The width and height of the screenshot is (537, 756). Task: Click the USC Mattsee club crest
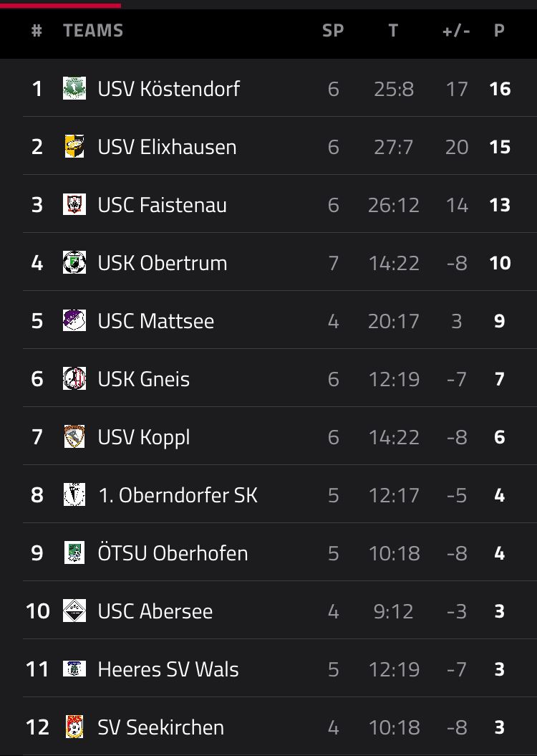(74, 320)
